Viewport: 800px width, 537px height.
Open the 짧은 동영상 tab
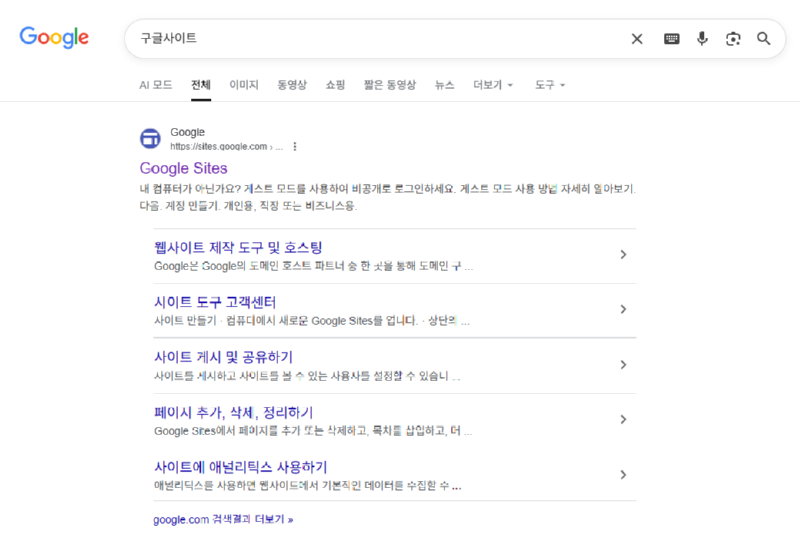[x=390, y=85]
